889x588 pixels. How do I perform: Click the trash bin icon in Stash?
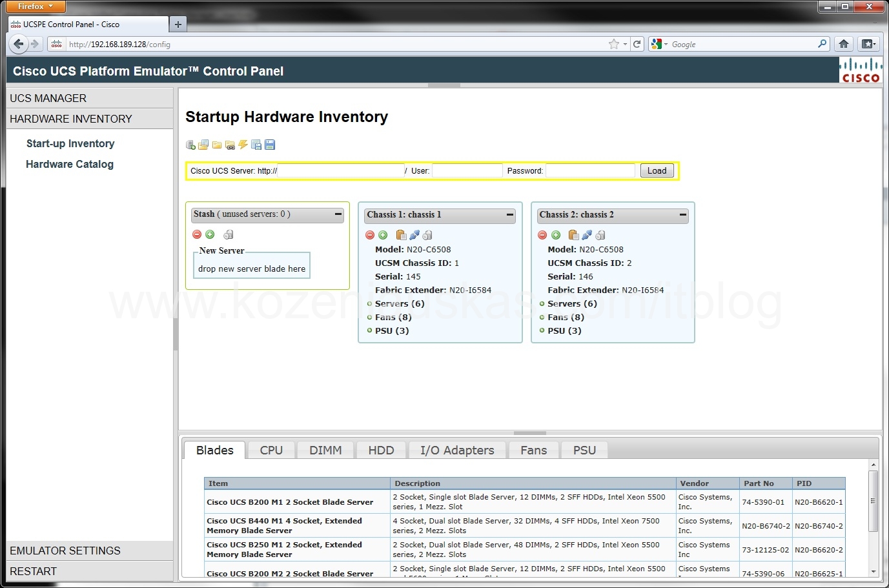[x=229, y=234]
